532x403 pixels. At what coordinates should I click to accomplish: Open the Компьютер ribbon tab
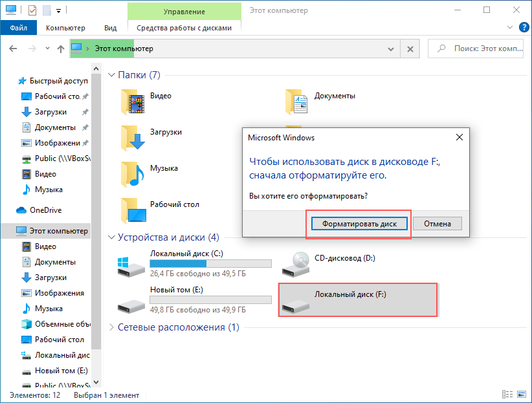click(x=65, y=28)
